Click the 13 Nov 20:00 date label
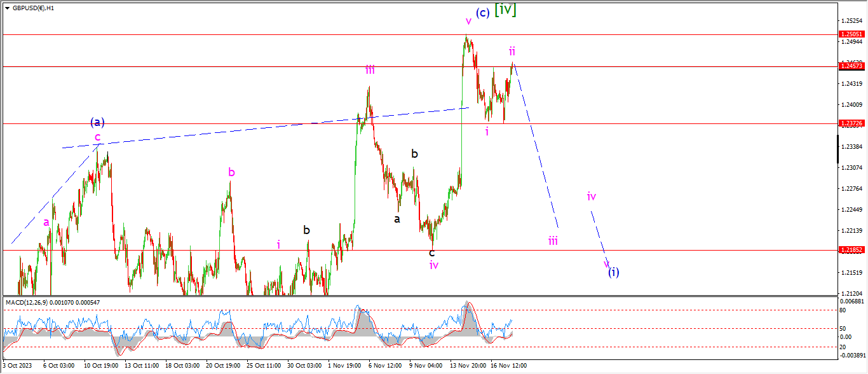868x374 pixels. coord(468,366)
